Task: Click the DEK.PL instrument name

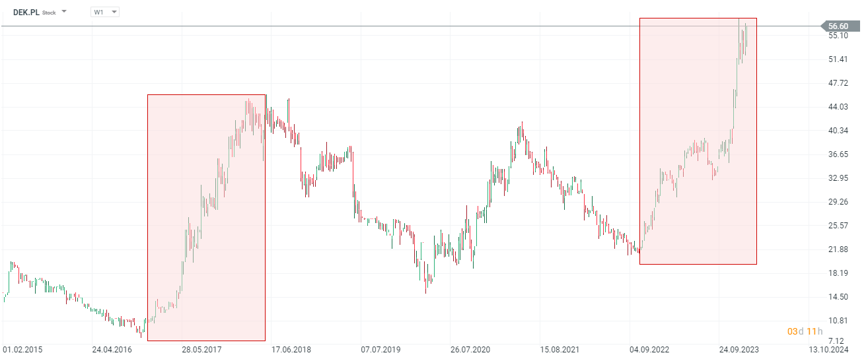Action: (26, 12)
